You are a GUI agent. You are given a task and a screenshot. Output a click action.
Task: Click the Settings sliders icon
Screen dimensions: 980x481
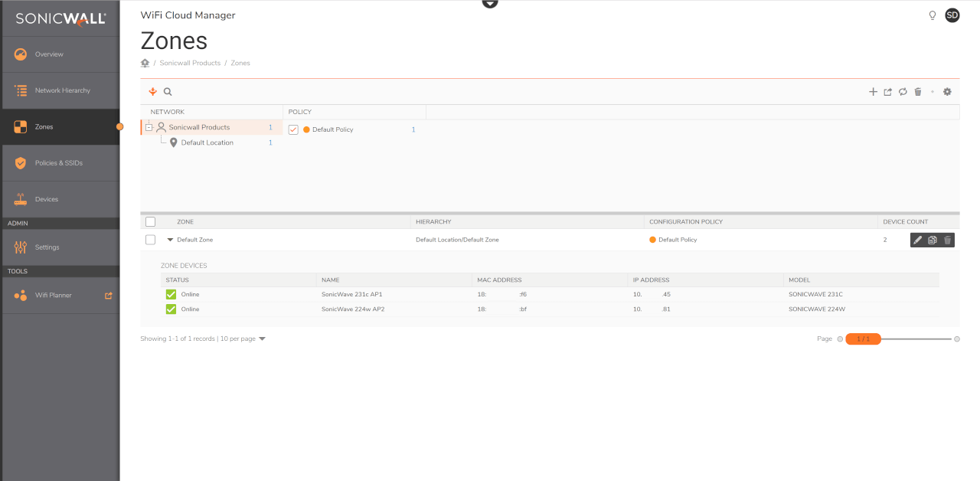click(21, 247)
